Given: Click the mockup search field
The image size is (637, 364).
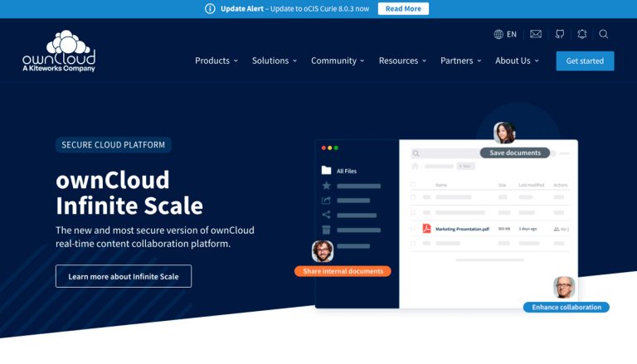Looking at the screenshot, I should pyautogui.click(x=445, y=153).
